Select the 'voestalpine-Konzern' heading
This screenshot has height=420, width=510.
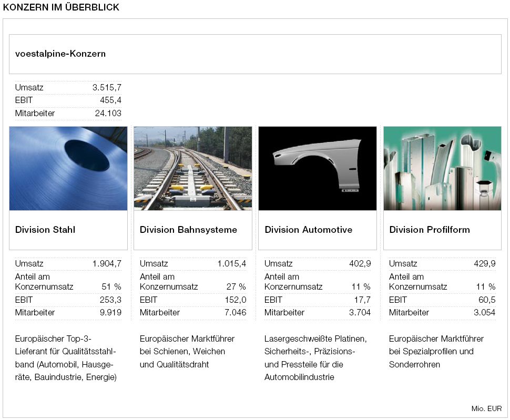(x=60, y=54)
